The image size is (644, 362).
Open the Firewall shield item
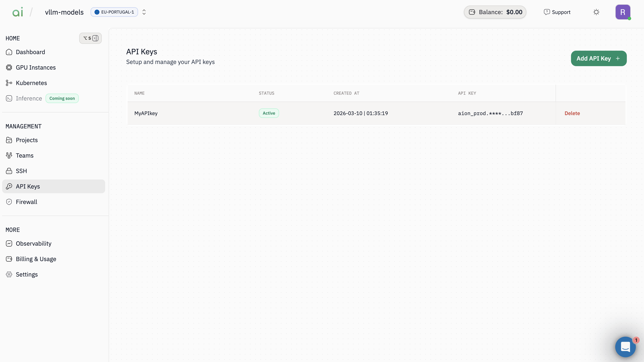(x=26, y=202)
